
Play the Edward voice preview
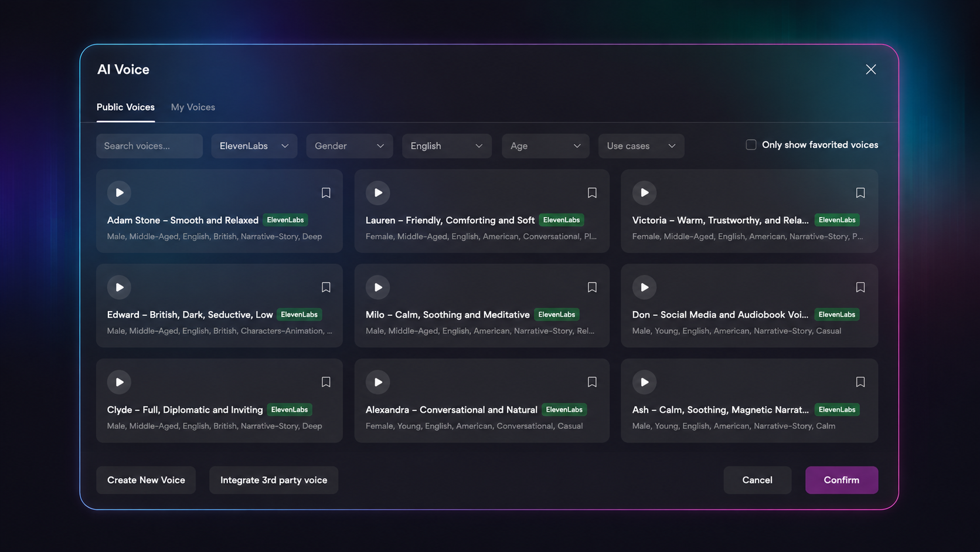pos(119,287)
